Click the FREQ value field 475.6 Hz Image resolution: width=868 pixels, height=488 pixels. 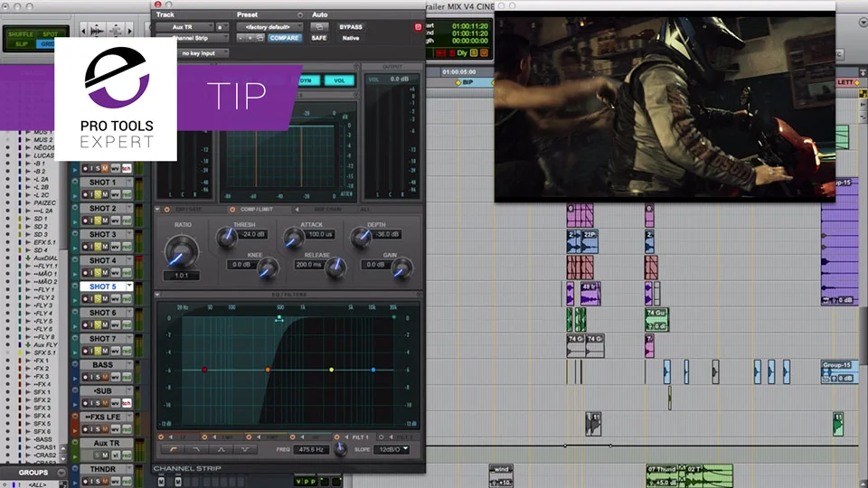point(311,450)
